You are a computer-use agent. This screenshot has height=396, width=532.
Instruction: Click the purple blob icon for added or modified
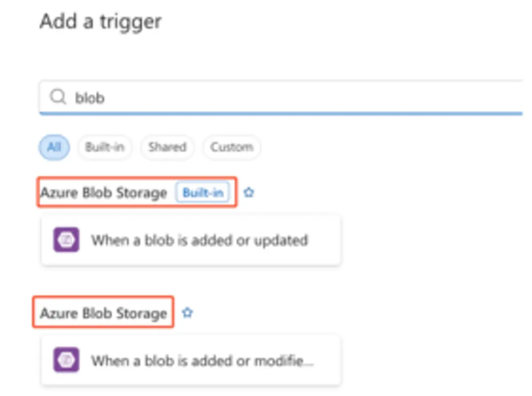66,360
